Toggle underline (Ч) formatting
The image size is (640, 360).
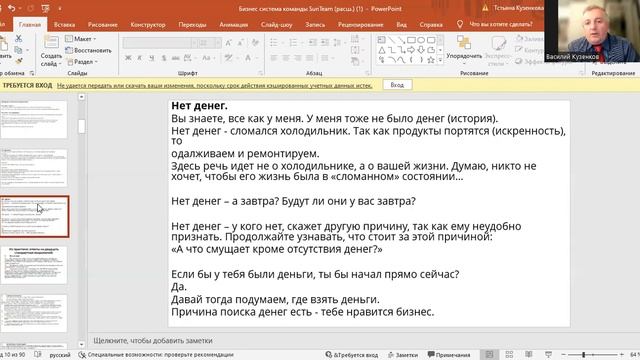coord(151,58)
